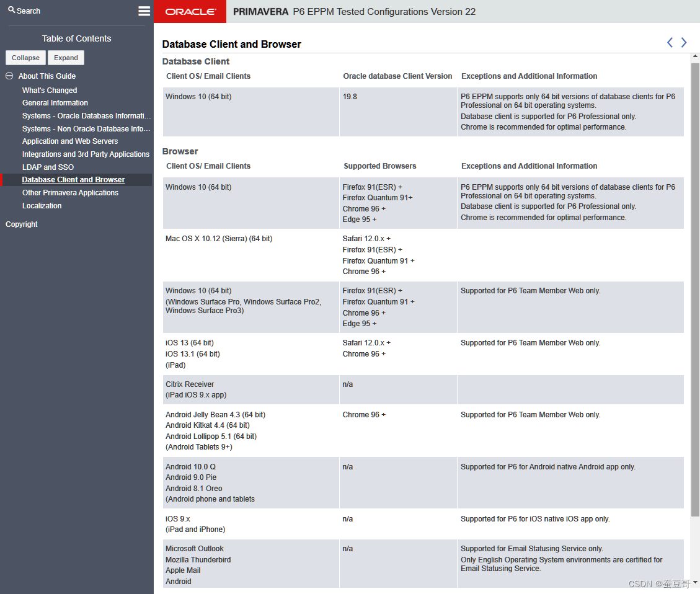
Task: Toggle the hamburger menu icon
Action: tap(144, 11)
